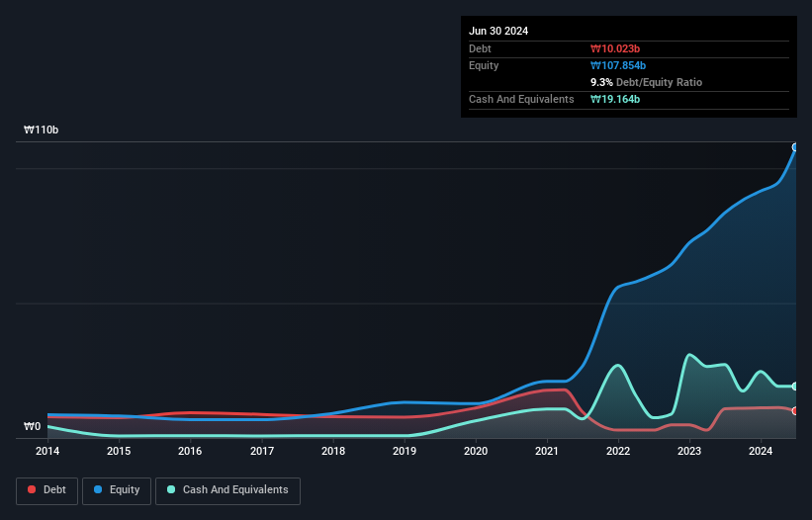This screenshot has height=520, width=812.
Task: Toggle the Debt series legend button
Action: point(46,490)
